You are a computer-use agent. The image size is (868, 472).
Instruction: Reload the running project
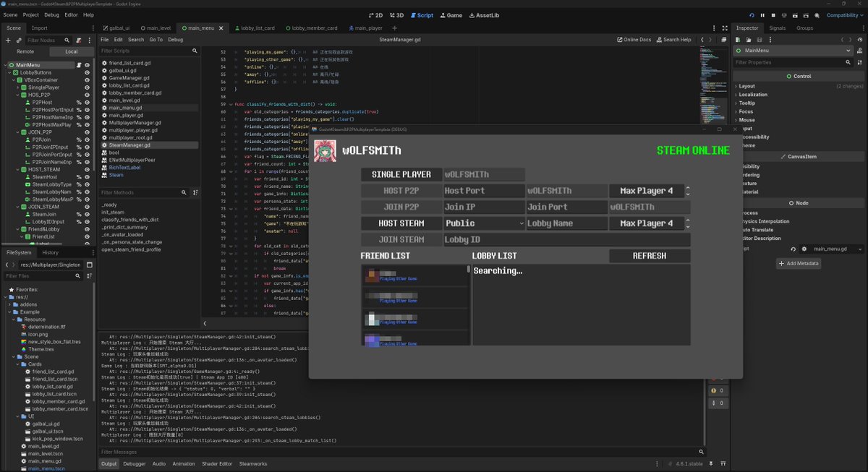click(x=752, y=14)
